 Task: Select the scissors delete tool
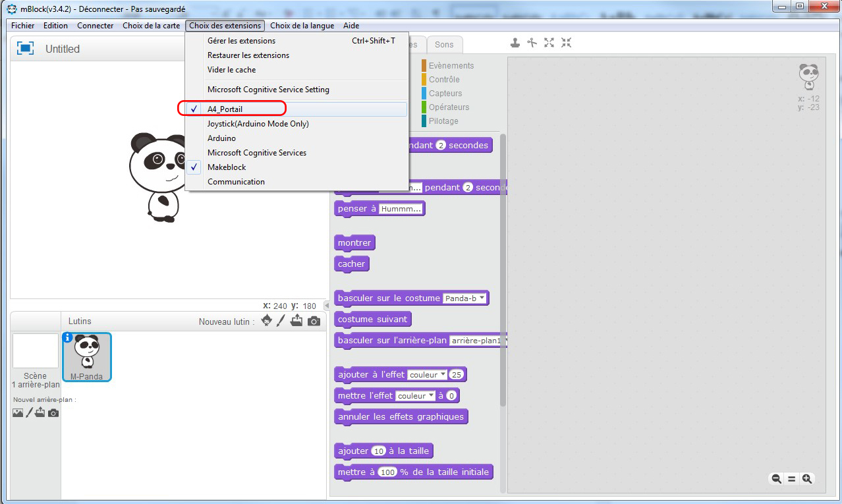pyautogui.click(x=532, y=43)
